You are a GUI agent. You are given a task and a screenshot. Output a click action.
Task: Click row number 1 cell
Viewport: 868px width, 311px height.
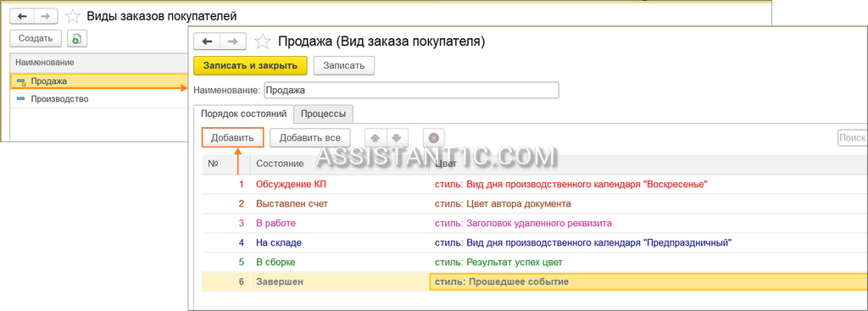(225, 184)
